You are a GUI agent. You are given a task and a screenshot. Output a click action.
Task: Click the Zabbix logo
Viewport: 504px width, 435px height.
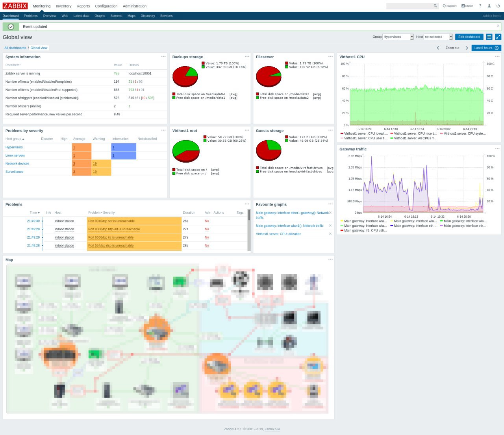[x=15, y=6]
